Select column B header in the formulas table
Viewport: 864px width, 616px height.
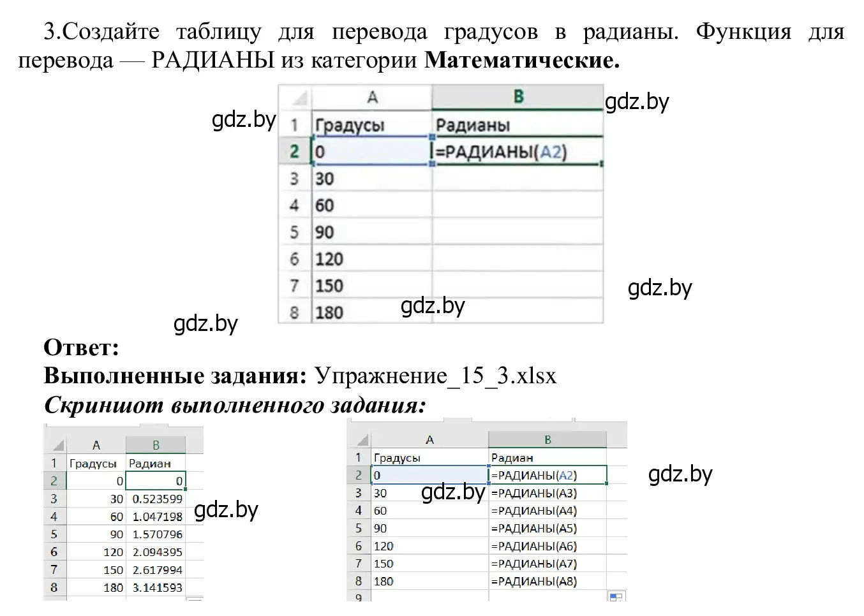coord(547,439)
